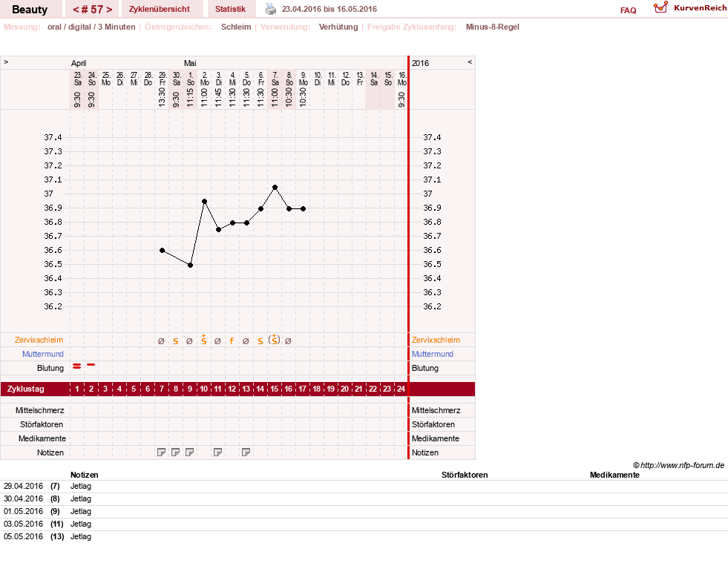Click the 36.75 temperature point on 3 May
Image resolution: width=728 pixels, height=563 pixels.
[x=218, y=230]
